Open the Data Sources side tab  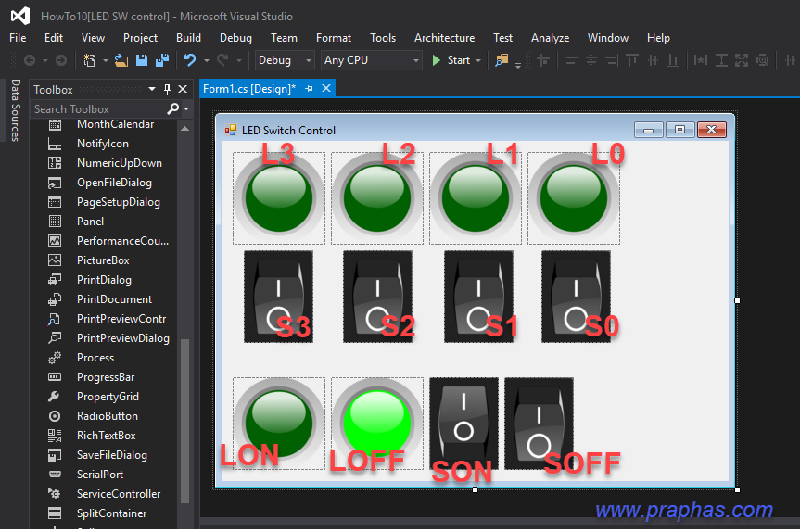tap(16, 110)
